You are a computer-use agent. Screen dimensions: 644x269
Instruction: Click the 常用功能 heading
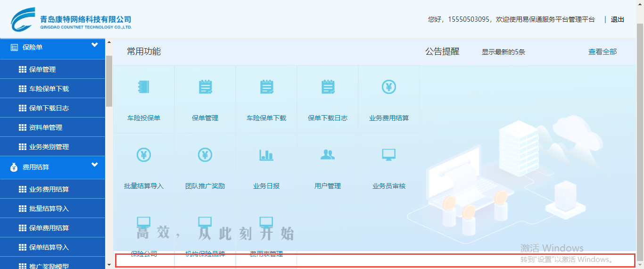pyautogui.click(x=144, y=51)
